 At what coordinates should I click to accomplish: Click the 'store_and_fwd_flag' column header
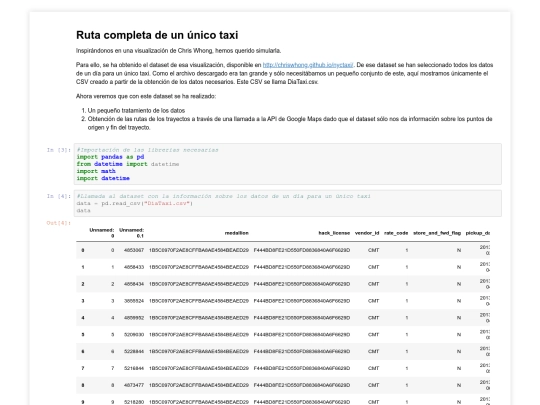click(x=437, y=233)
